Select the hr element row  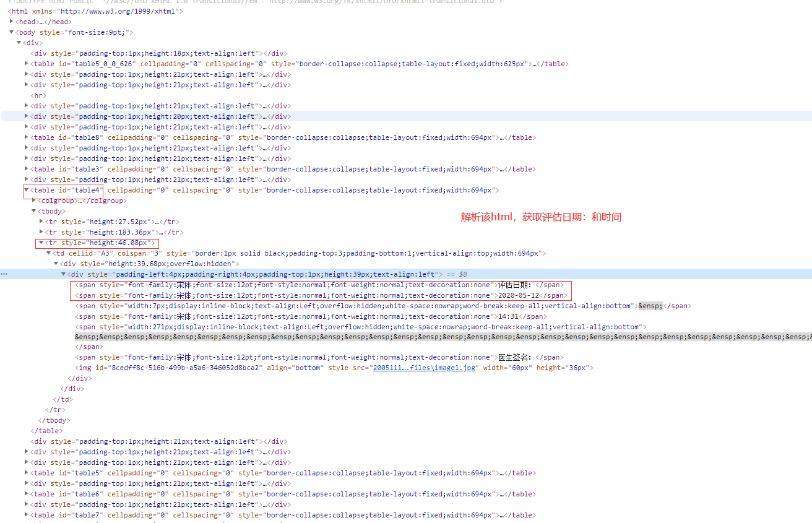38,95
